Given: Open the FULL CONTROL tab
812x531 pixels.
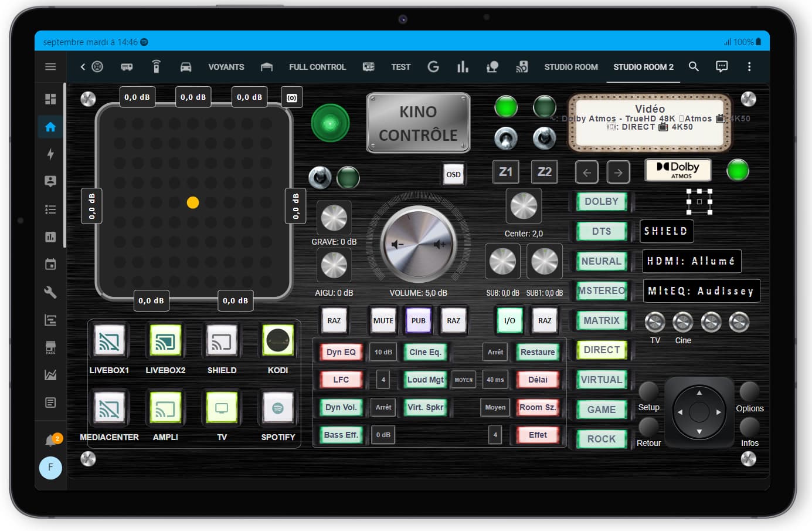Looking at the screenshot, I should coord(317,67).
